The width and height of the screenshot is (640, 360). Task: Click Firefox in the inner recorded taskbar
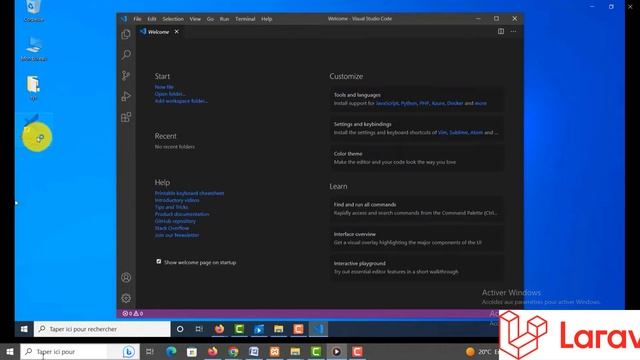pyautogui.click(x=220, y=329)
